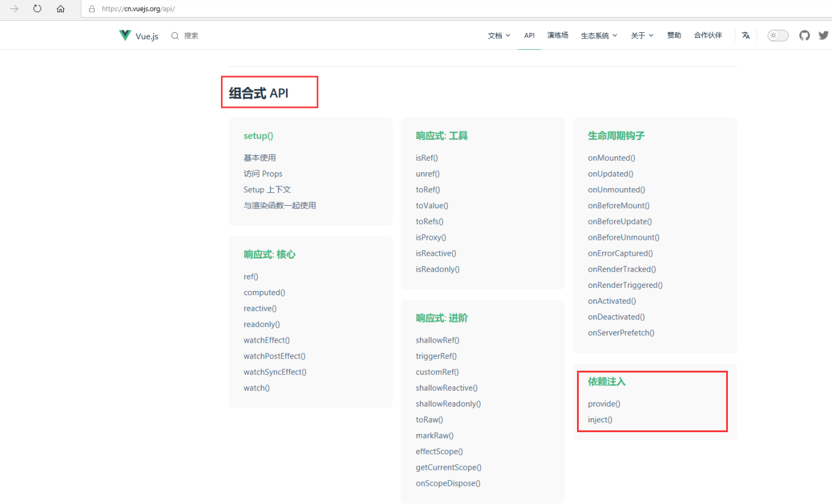Expand the 生态系统 dropdown menu

[599, 35]
